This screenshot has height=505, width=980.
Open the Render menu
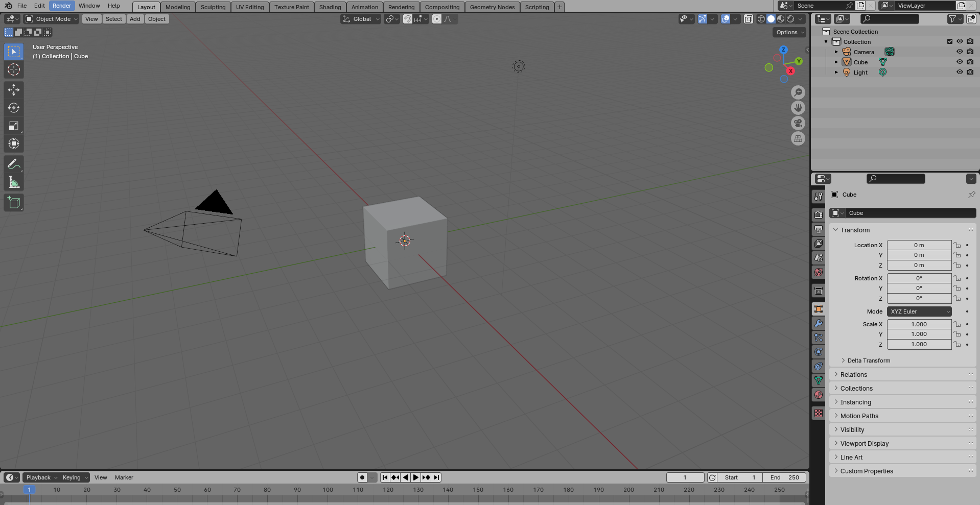[x=61, y=6]
